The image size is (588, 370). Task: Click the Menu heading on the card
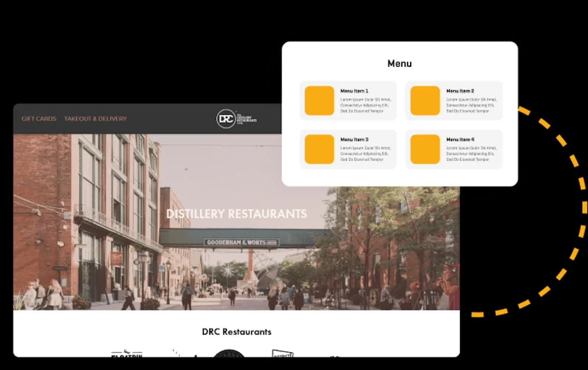(399, 63)
